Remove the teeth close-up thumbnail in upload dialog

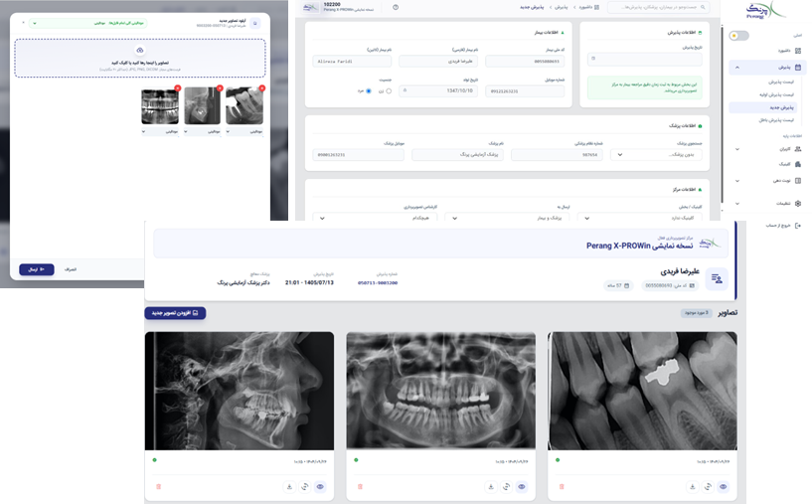tap(262, 88)
